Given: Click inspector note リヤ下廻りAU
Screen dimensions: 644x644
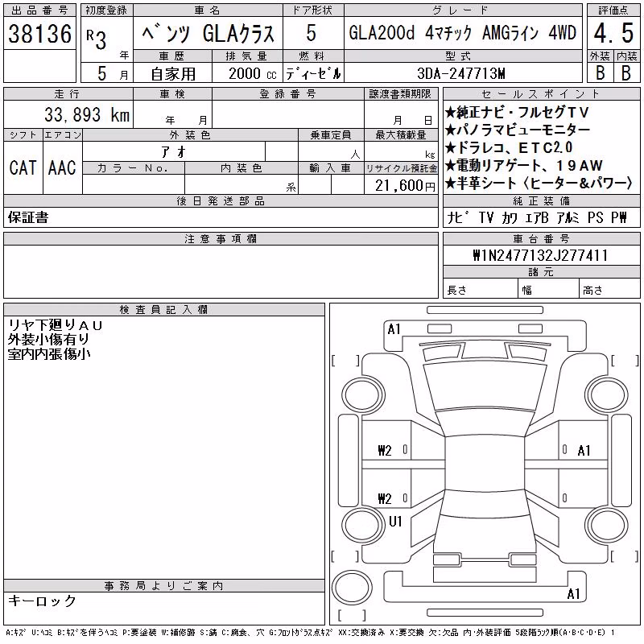Looking at the screenshot, I should 55,325.
